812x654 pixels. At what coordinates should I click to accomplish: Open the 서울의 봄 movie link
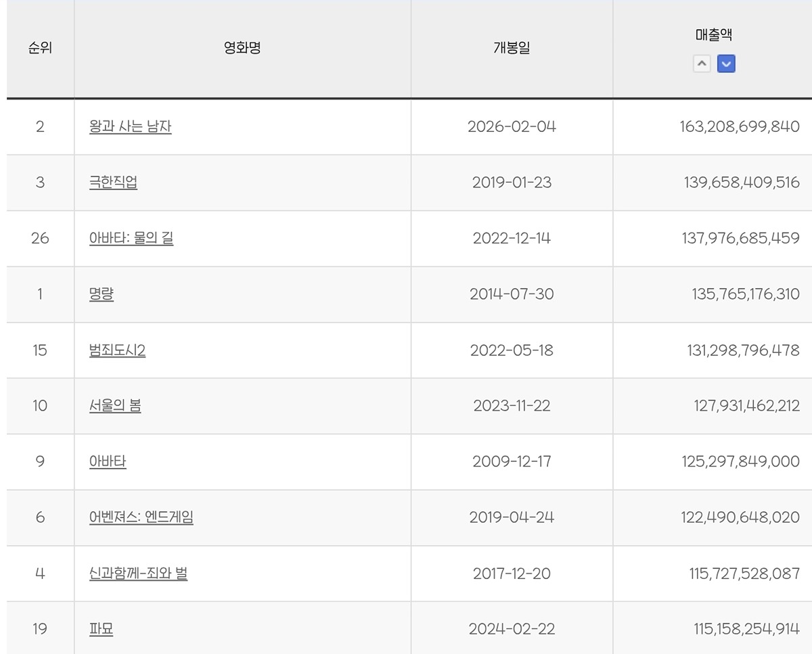point(115,406)
